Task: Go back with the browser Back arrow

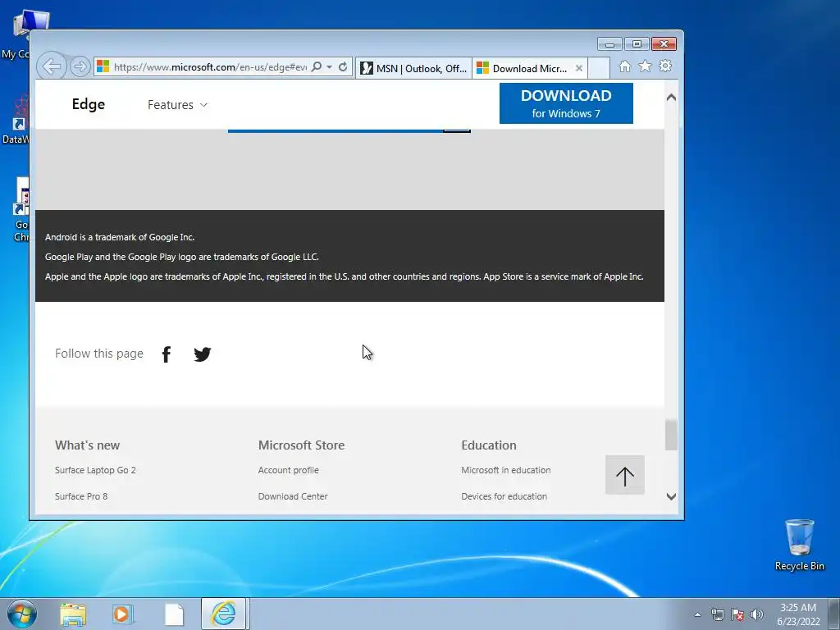Action: point(52,66)
